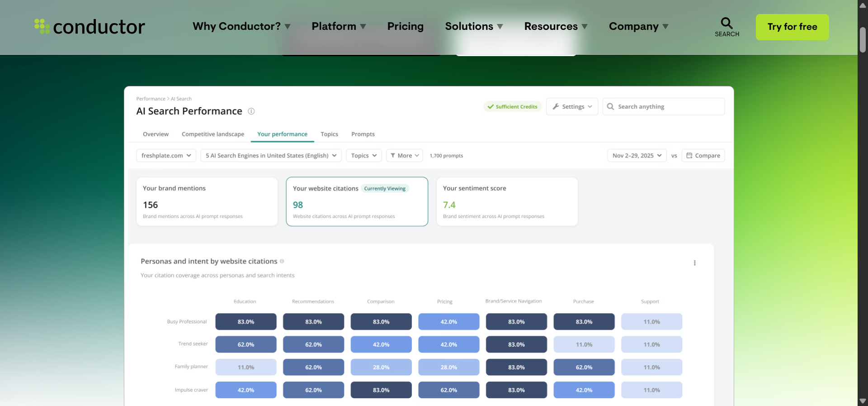This screenshot has width=868, height=406.
Task: Click Trend seeker Purchase 11.0% cell
Action: (x=584, y=344)
